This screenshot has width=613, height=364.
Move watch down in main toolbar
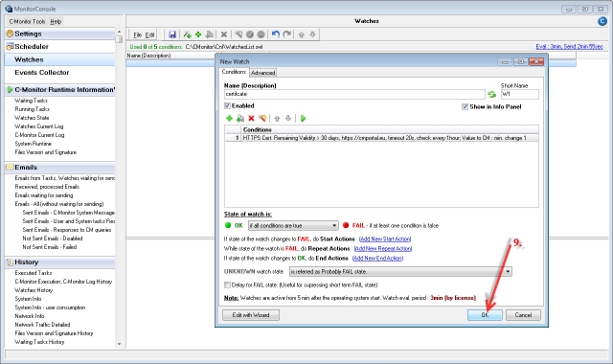pos(312,34)
